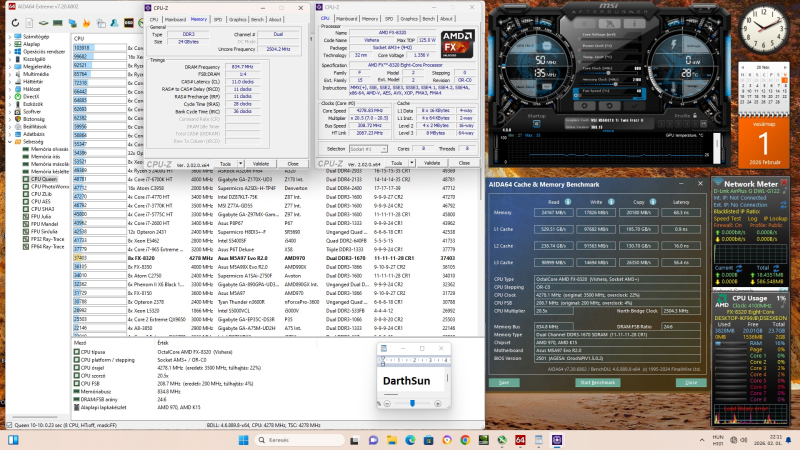Open Tools dropdown arrow in CPU tab CPU-Z window
This screenshot has height=450, width=800.
pos(412,163)
